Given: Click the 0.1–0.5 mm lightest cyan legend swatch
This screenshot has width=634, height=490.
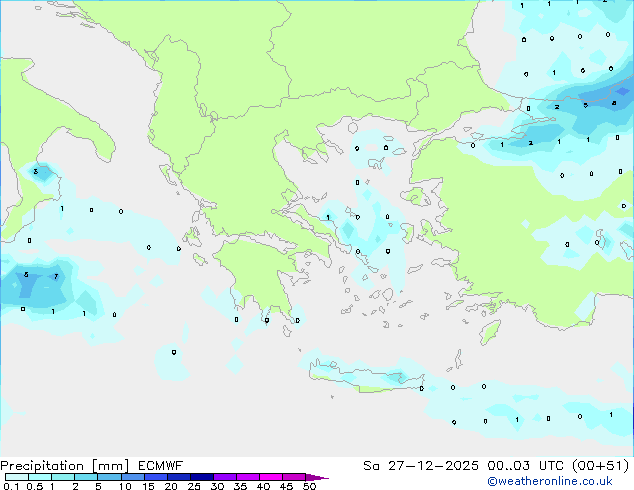Looking at the screenshot, I should pos(17,477).
